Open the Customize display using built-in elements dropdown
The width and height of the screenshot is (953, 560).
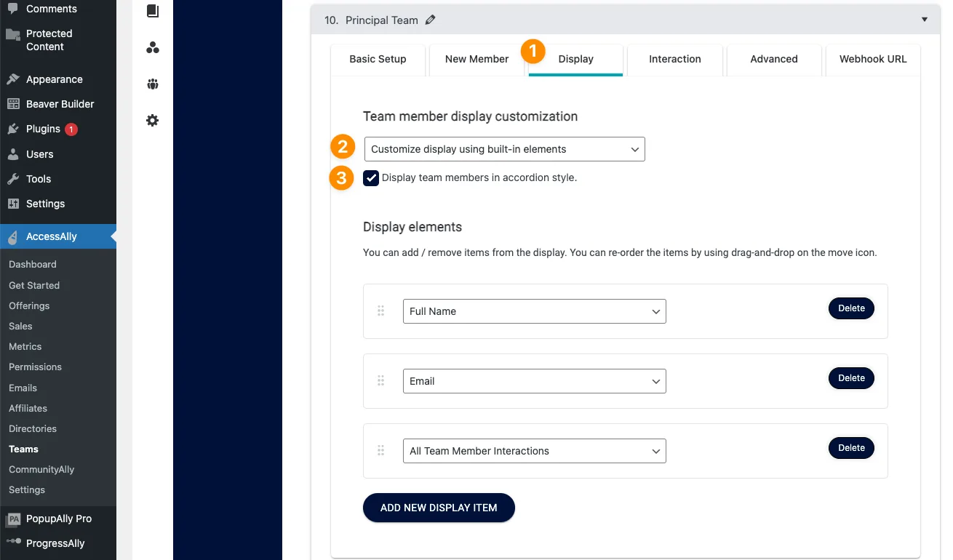pos(504,149)
